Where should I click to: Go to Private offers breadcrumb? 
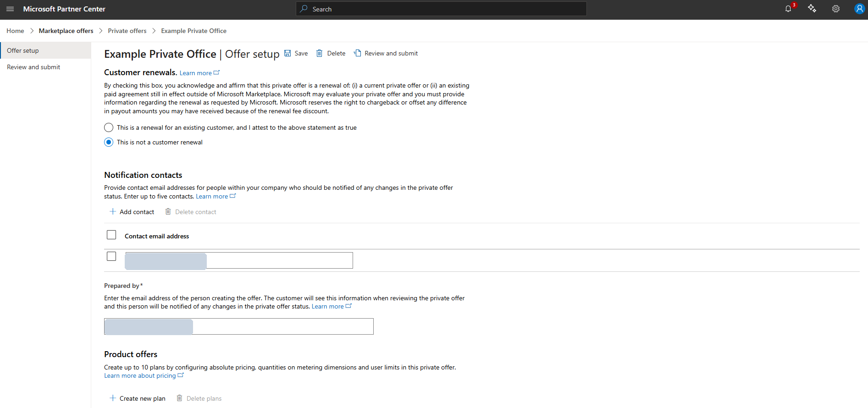pyautogui.click(x=127, y=31)
